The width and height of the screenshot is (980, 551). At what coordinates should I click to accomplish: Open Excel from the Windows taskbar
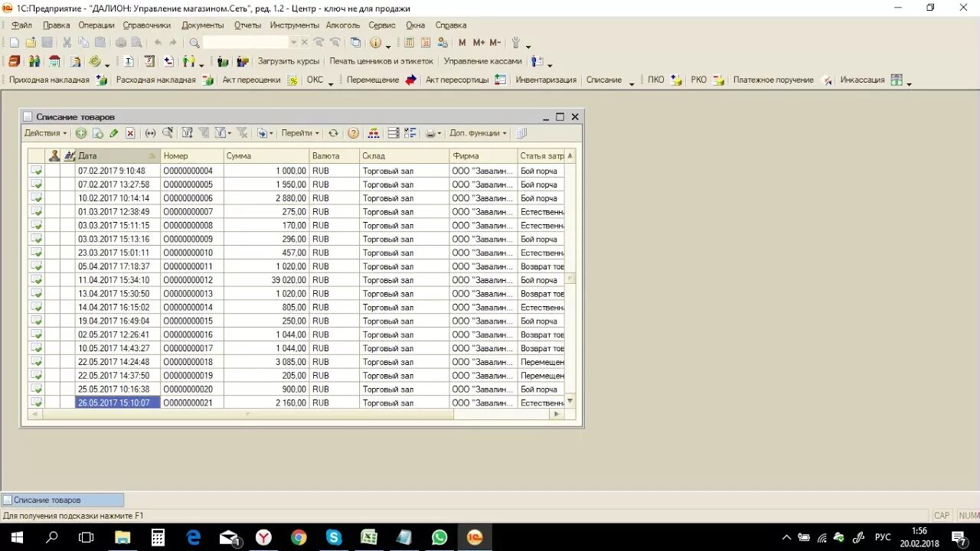369,537
